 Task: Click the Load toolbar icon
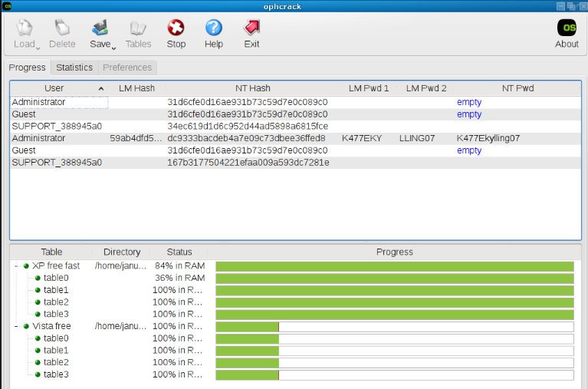(25, 28)
